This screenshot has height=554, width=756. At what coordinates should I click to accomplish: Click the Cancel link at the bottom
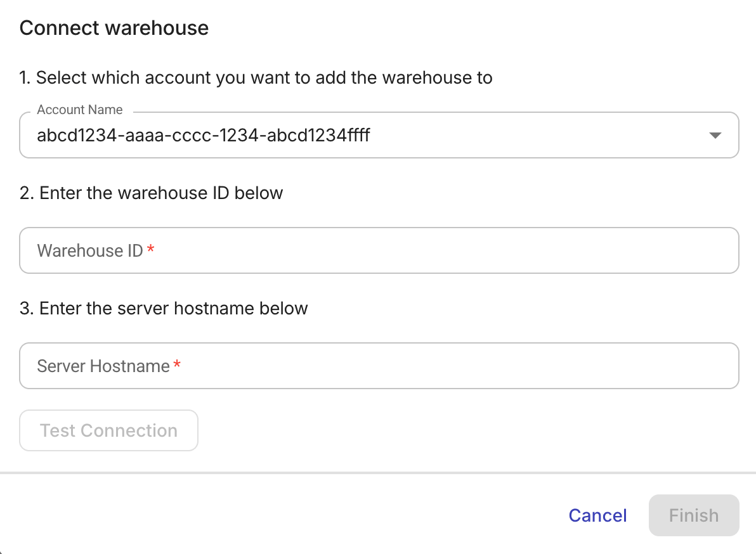(x=597, y=515)
